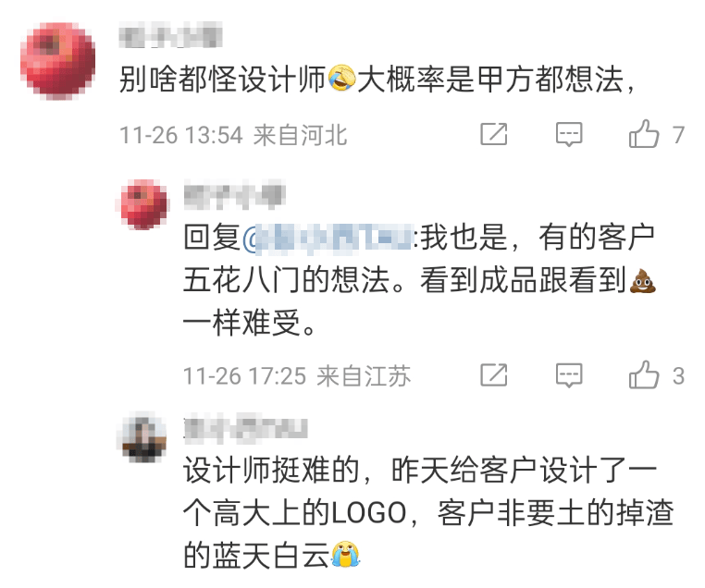
Task: Open blurred username above 回复 reply
Action: [235, 196]
